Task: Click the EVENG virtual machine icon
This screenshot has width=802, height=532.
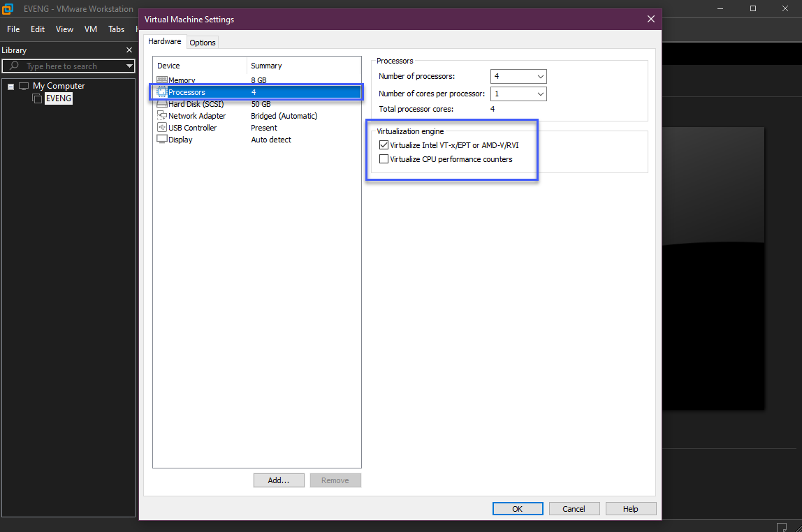Action: click(37, 98)
